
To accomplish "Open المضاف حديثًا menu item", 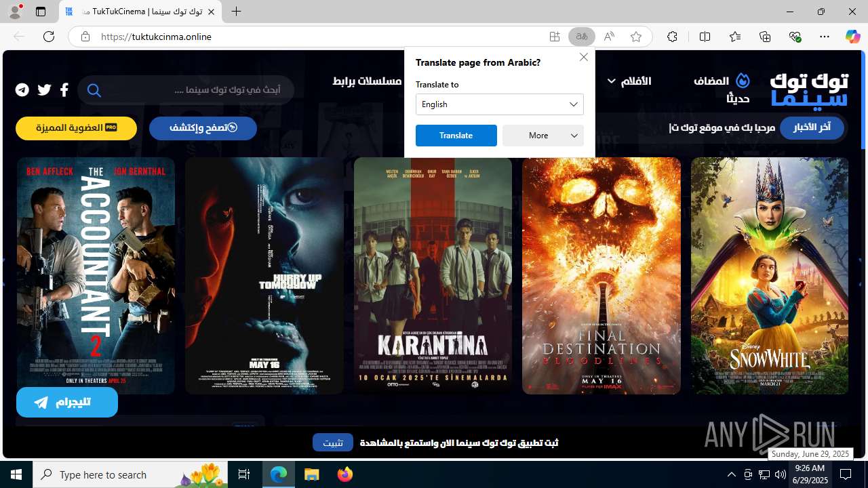I will 722,89.
